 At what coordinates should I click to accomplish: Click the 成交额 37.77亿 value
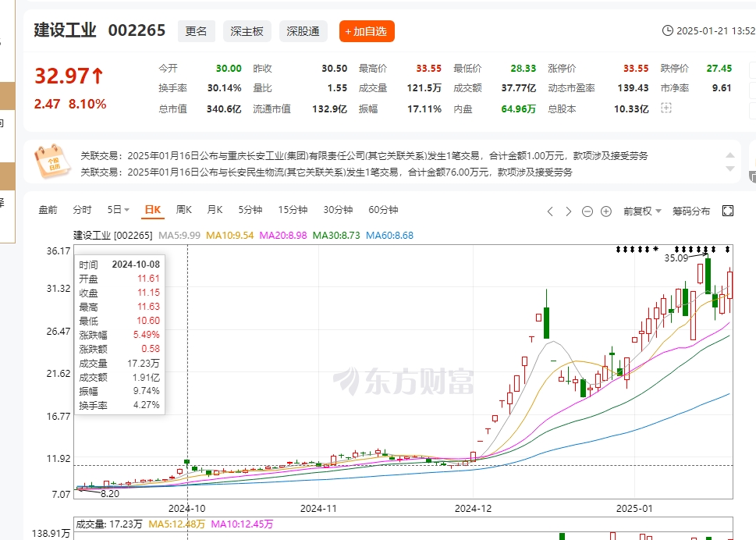(x=519, y=88)
